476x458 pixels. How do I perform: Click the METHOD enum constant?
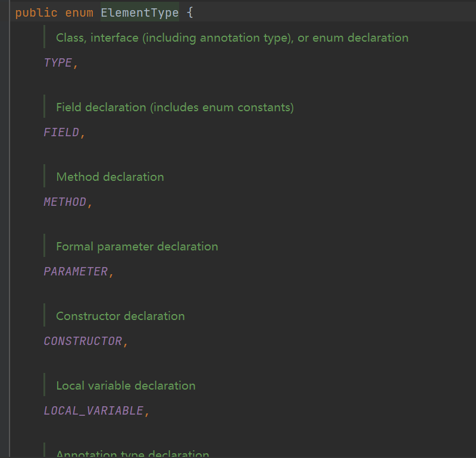(x=65, y=202)
